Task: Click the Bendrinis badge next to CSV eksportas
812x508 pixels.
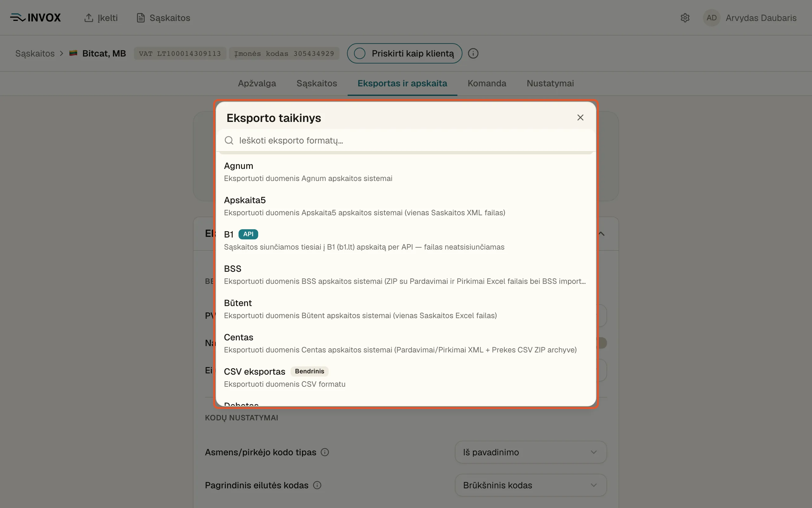Action: [x=309, y=371]
